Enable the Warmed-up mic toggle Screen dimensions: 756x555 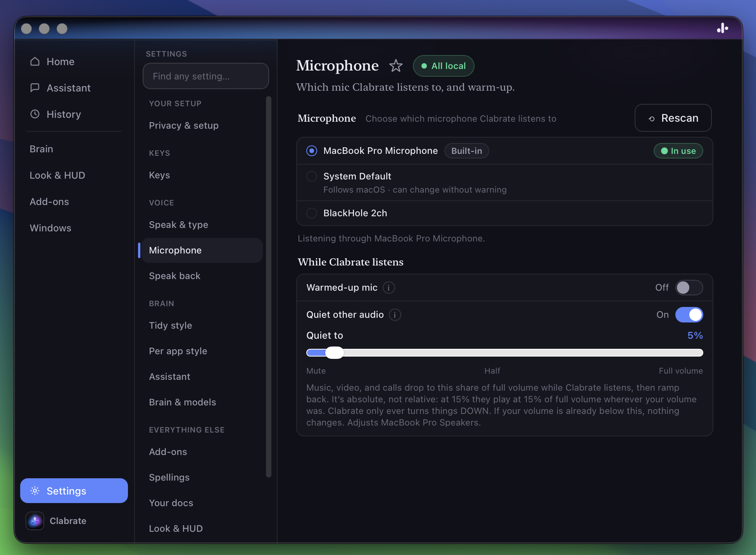689,288
